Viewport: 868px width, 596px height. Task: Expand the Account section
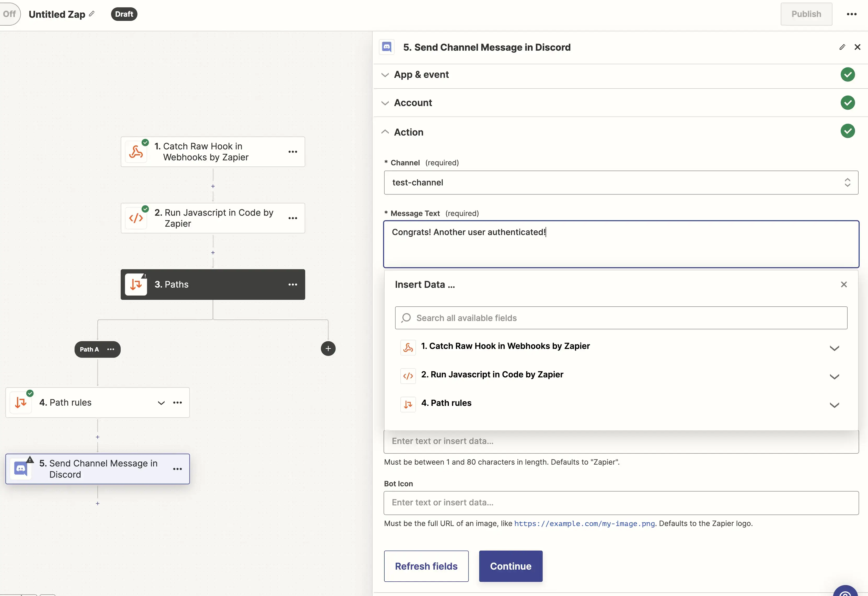point(413,103)
